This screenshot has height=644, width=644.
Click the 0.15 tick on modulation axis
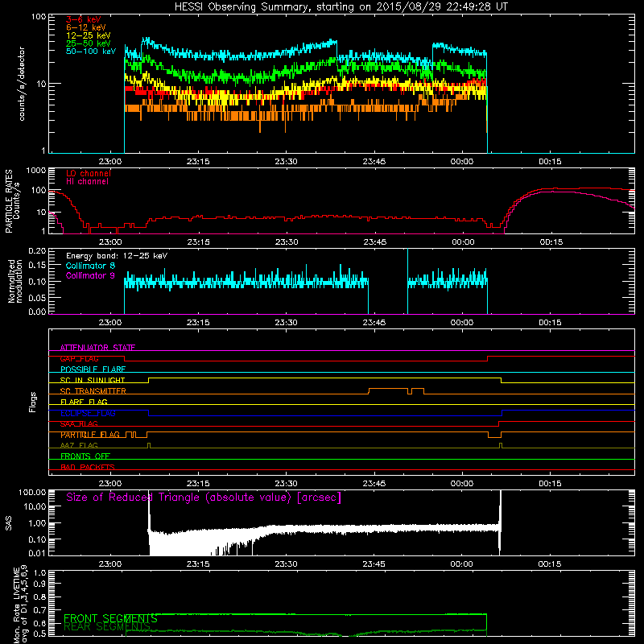pyautogui.click(x=37, y=266)
